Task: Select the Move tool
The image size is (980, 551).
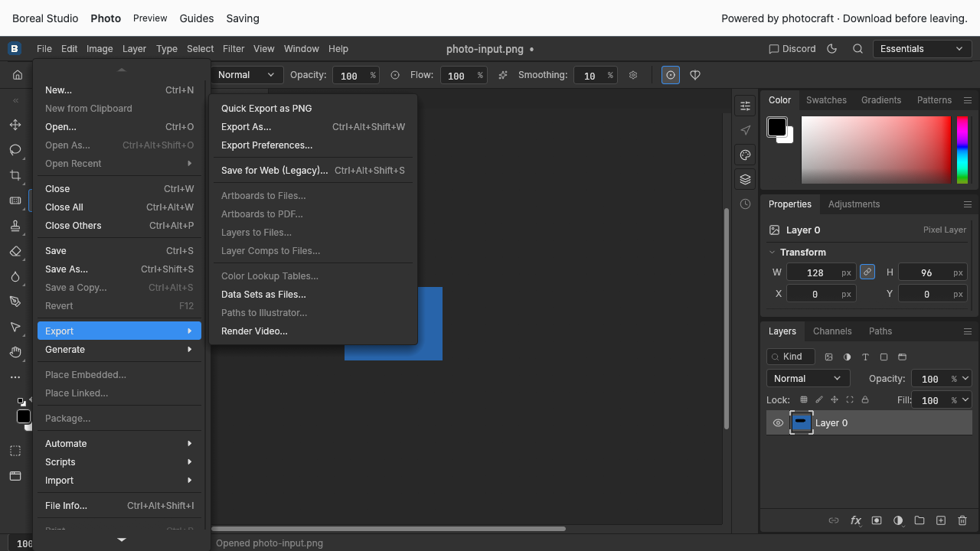Action: [15, 125]
